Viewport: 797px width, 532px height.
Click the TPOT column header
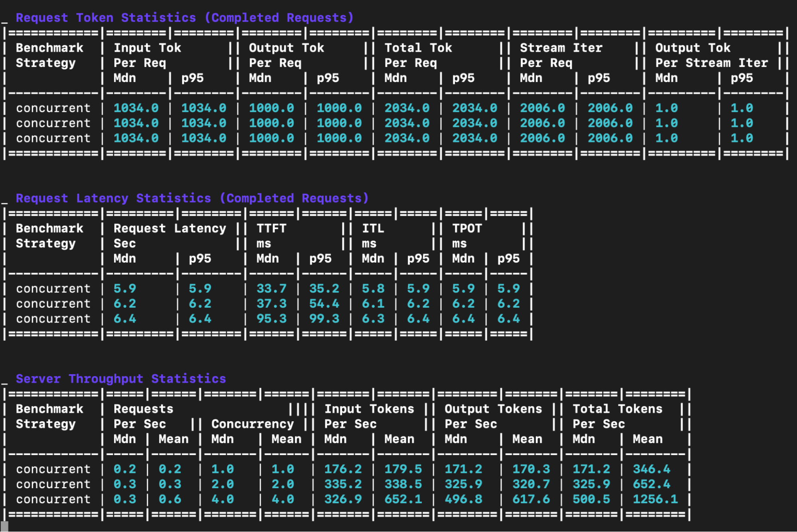[467, 229]
